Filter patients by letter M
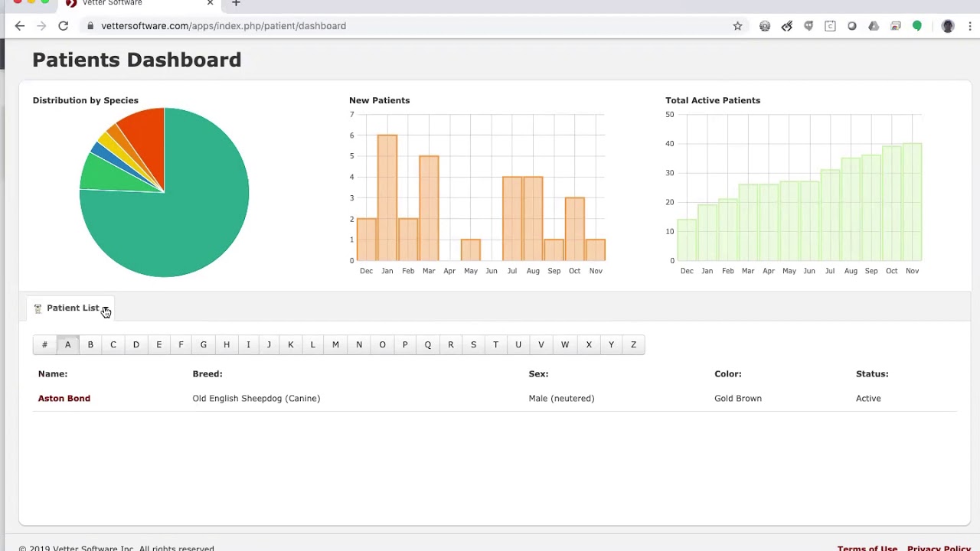The image size is (980, 551). 335,345
